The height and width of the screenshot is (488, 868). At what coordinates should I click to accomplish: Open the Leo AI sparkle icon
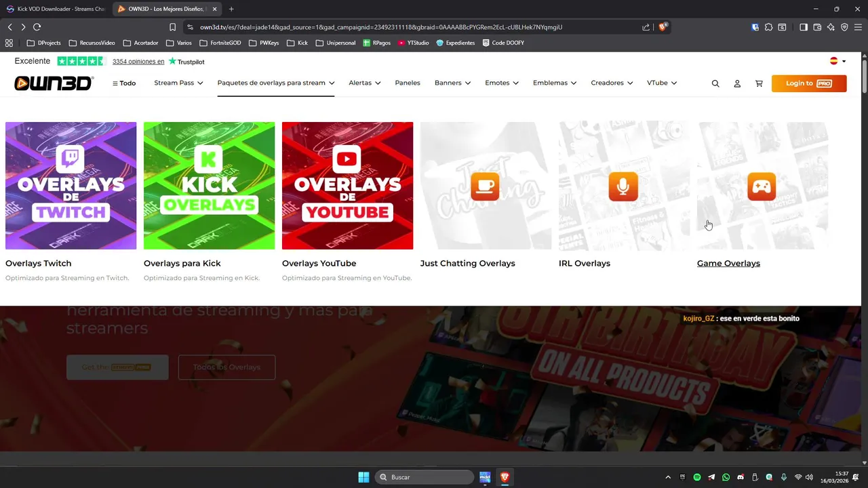(x=831, y=27)
